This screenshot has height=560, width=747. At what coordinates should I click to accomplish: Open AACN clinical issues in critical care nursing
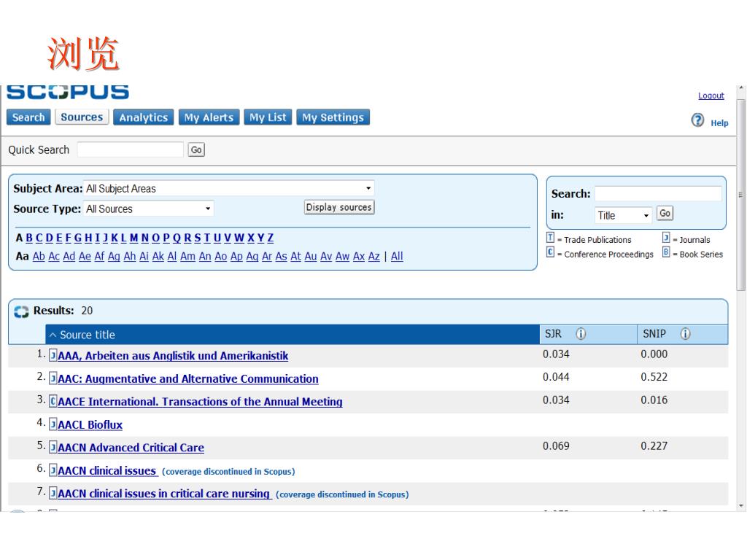click(x=163, y=494)
